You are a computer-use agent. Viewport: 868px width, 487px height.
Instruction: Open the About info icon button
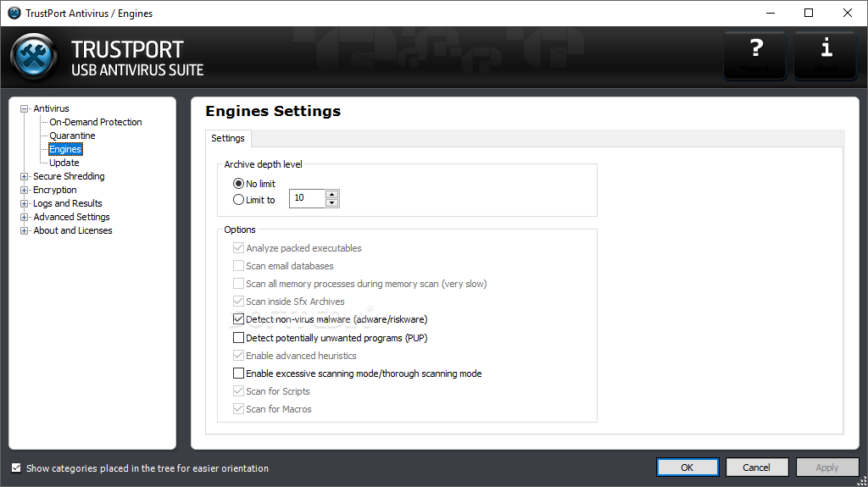click(826, 55)
